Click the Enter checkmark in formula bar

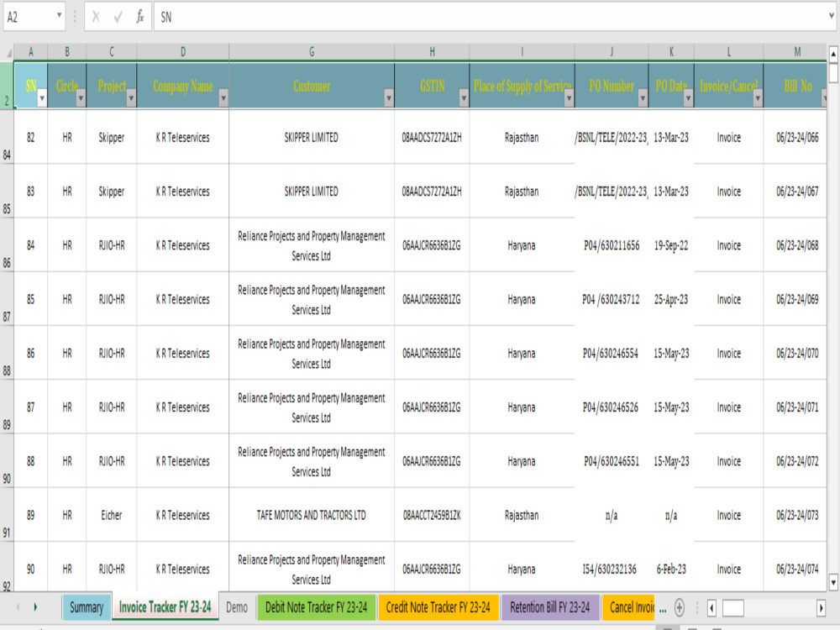click(118, 17)
